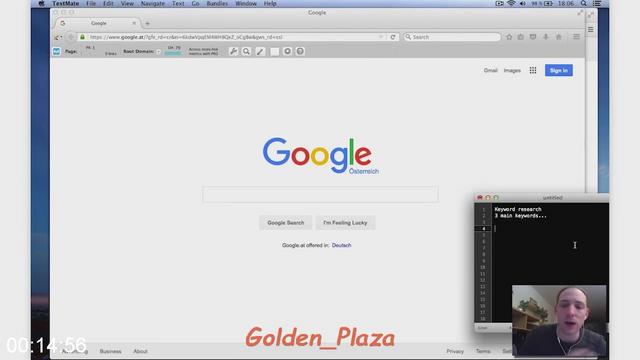The height and width of the screenshot is (360, 640).
Task: Bookmark the page with the star icon
Action: (x=509, y=37)
